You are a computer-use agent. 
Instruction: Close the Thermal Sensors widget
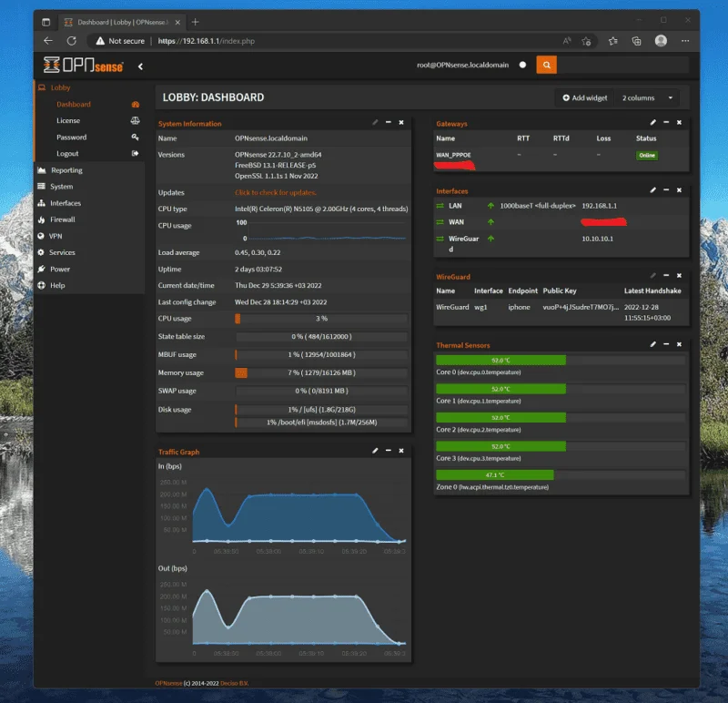pos(679,344)
